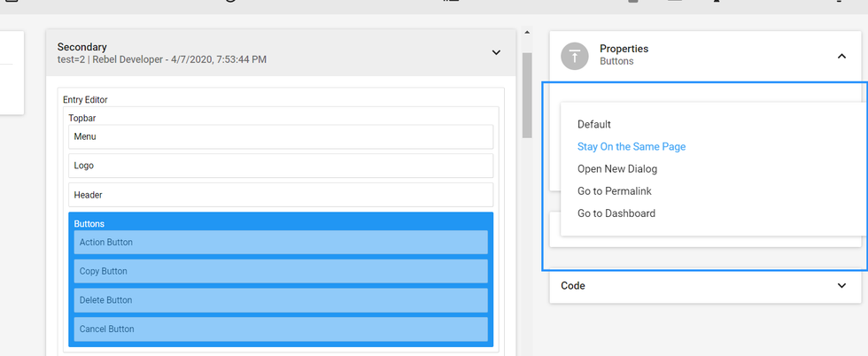Screen dimensions: 868x356
Task: Select Stay On the Same Page option
Action: click(x=632, y=147)
